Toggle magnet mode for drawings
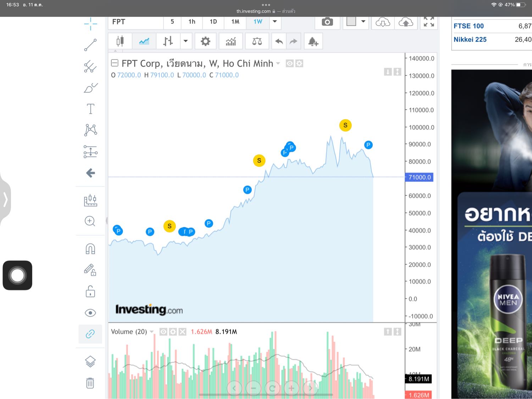This screenshot has width=532, height=399. [90, 249]
